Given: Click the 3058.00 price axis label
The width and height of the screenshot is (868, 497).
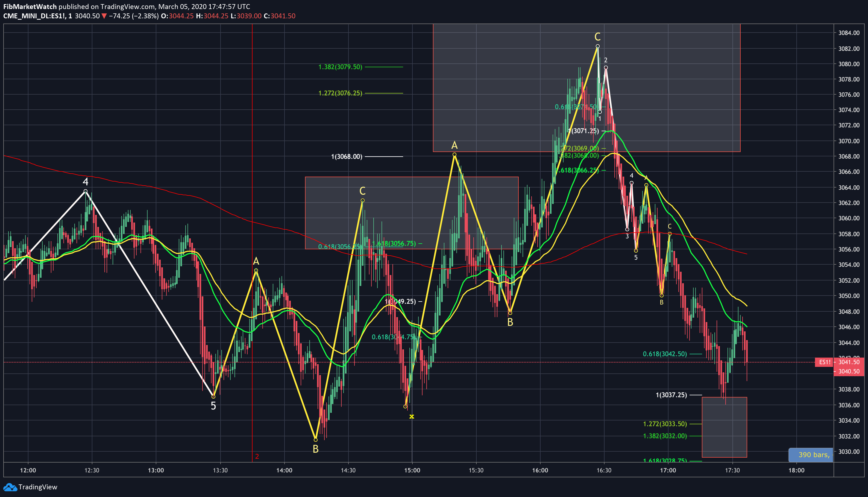Looking at the screenshot, I should (849, 234).
